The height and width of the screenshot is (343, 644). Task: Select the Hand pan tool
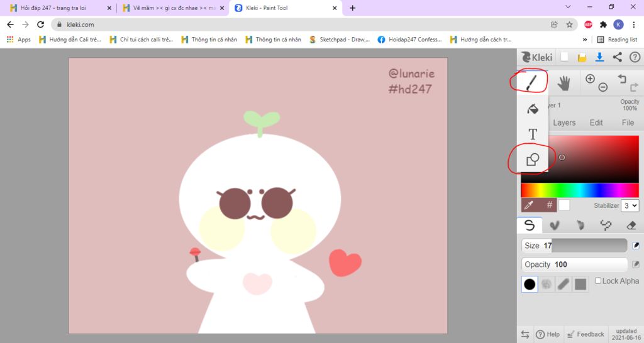[x=564, y=84]
